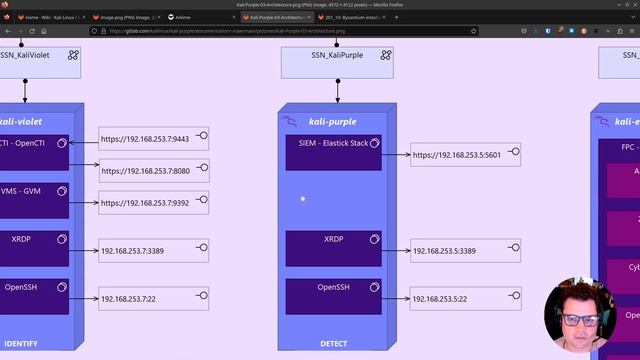Open the Pocket save icon in toolbar

point(524,31)
